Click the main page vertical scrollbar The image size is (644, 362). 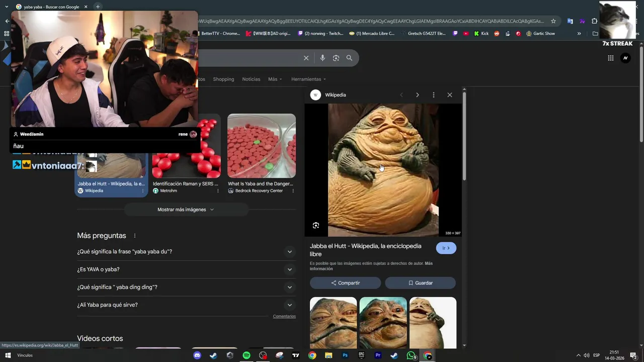[641, 96]
